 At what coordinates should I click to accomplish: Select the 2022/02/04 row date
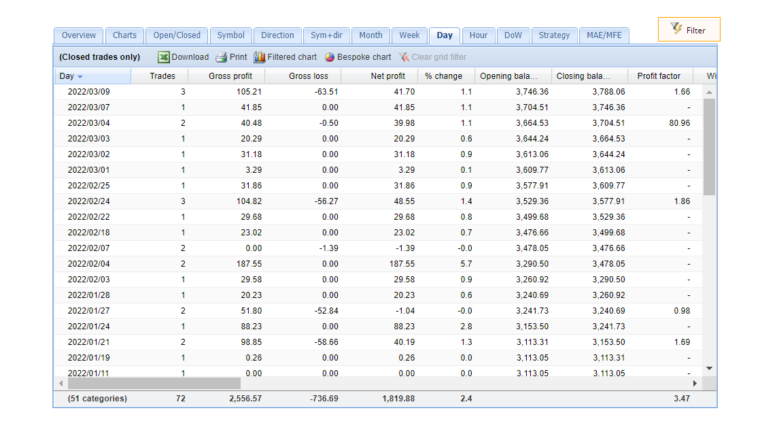coord(89,264)
